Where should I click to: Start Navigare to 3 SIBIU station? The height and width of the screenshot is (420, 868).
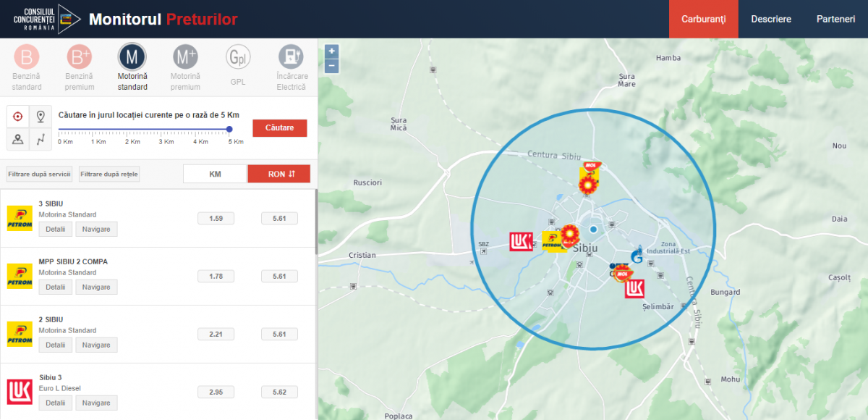click(96, 229)
